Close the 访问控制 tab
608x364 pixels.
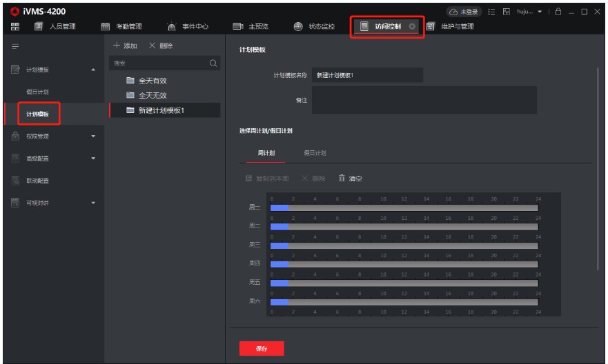click(x=412, y=26)
